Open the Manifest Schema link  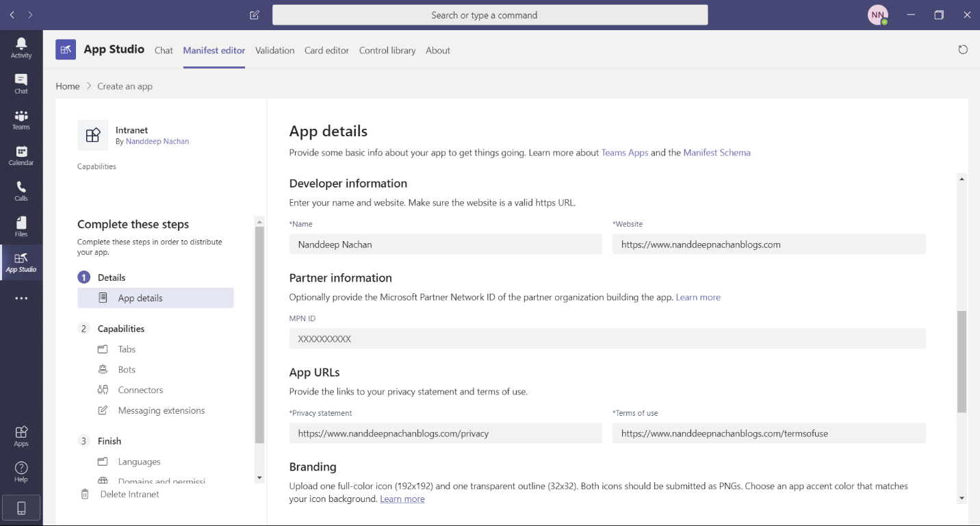tap(717, 153)
